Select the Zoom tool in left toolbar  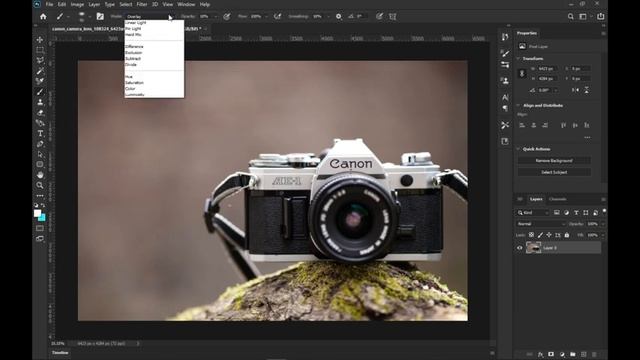tap(40, 185)
